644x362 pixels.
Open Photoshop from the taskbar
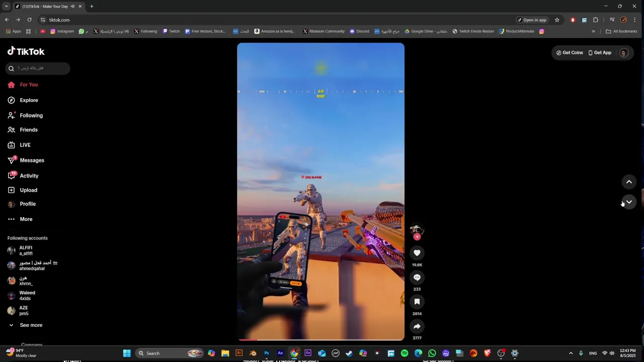pyautogui.click(x=267, y=353)
